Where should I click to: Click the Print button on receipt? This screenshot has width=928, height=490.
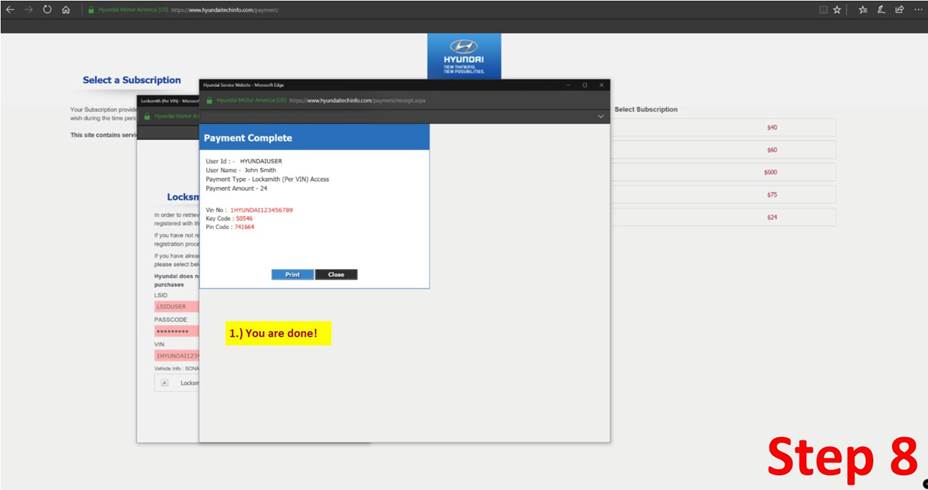click(x=292, y=275)
